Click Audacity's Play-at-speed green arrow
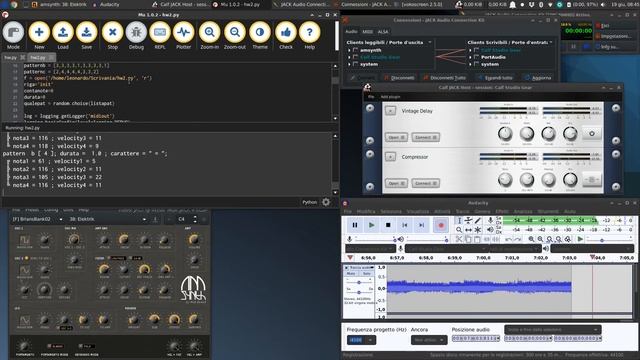Screen dimensions: 640x360 580,239
